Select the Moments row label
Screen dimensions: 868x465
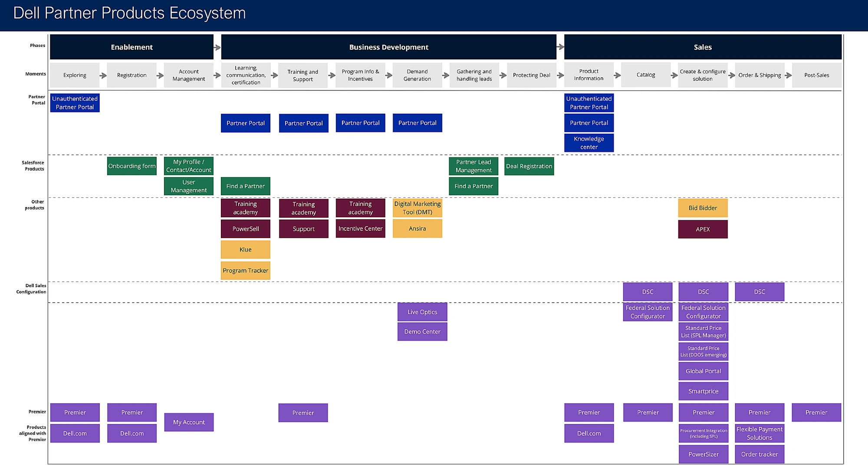click(x=36, y=74)
